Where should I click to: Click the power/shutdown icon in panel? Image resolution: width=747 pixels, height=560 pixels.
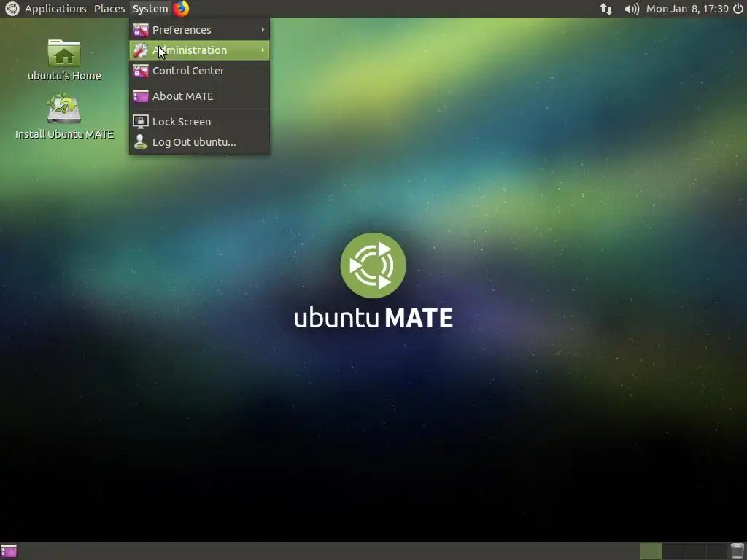tap(738, 9)
